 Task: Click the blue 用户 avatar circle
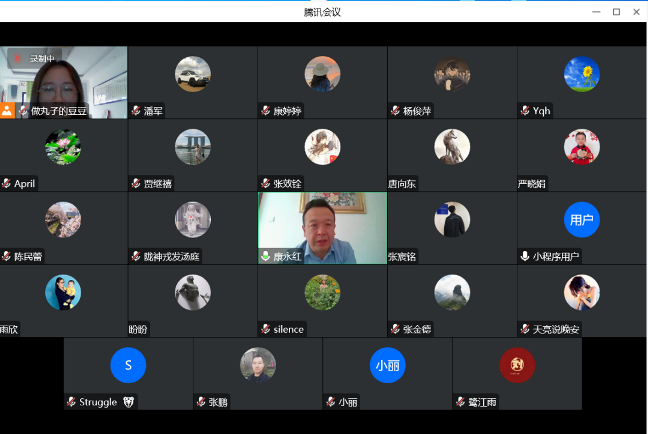581,220
